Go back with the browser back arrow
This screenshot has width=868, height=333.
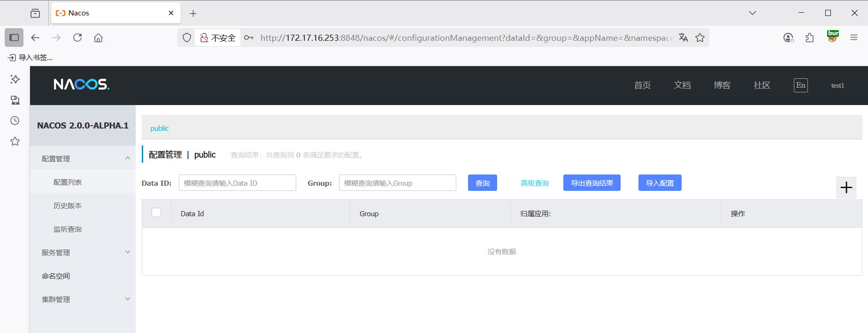35,38
